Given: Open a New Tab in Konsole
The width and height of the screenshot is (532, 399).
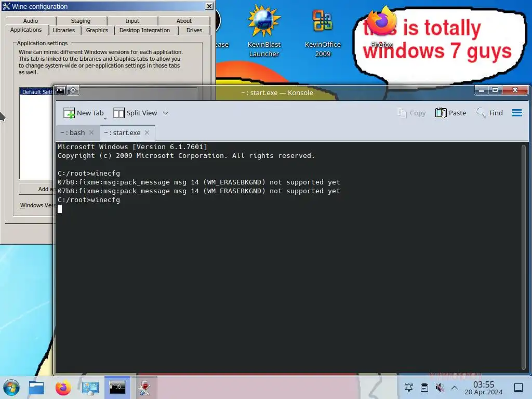Looking at the screenshot, I should click(84, 113).
